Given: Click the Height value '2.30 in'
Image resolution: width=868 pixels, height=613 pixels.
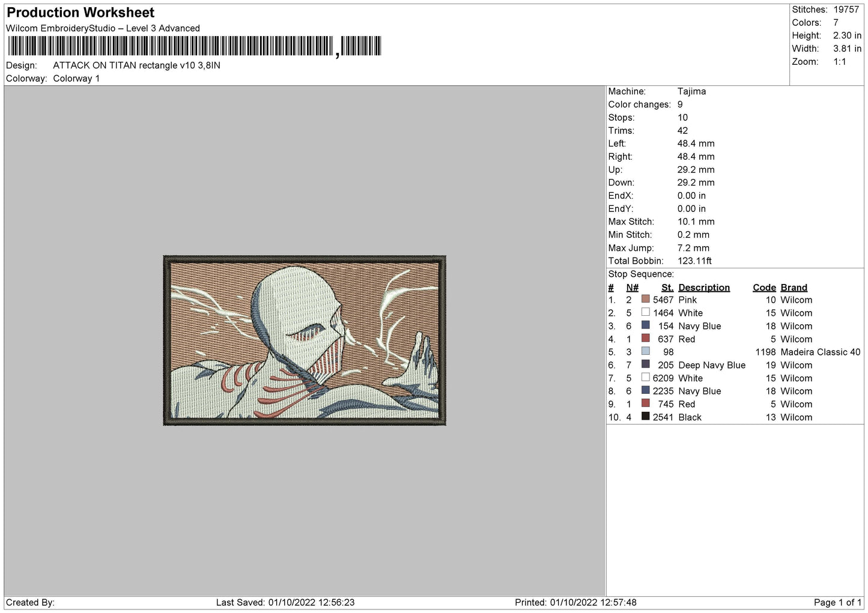Looking at the screenshot, I should click(847, 35).
